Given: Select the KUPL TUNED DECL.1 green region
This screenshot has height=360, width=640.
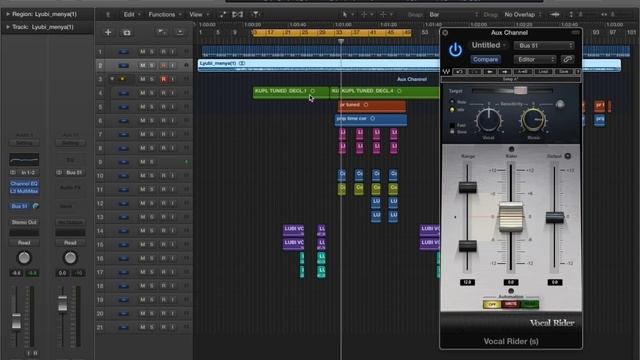Looking at the screenshot, I should [x=290, y=92].
